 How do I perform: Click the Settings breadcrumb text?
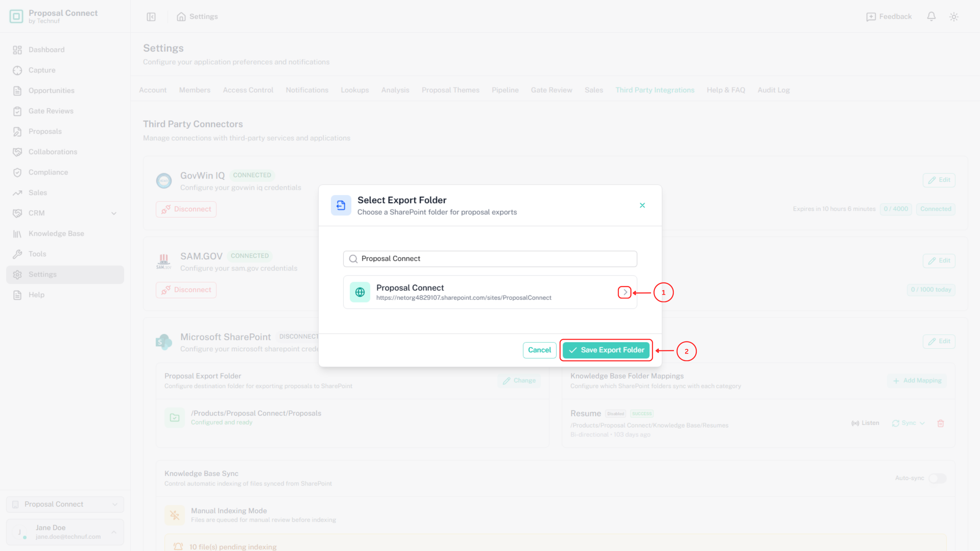[204, 17]
